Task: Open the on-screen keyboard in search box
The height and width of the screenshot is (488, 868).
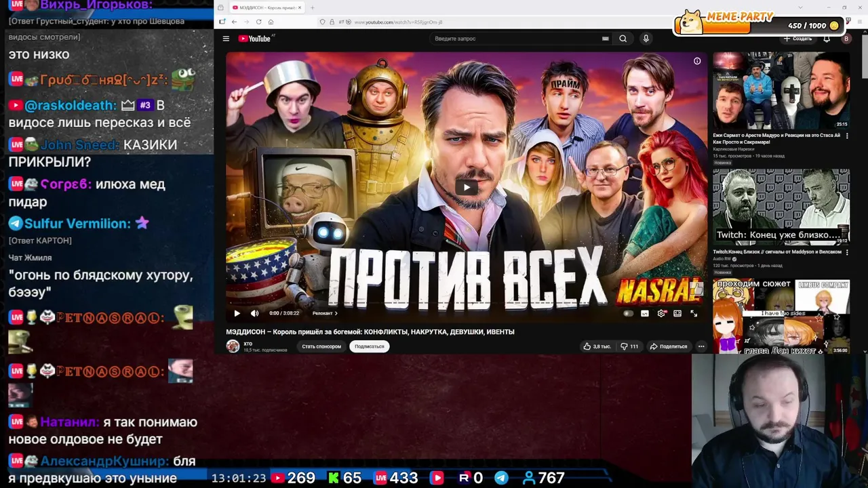Action: pos(605,39)
